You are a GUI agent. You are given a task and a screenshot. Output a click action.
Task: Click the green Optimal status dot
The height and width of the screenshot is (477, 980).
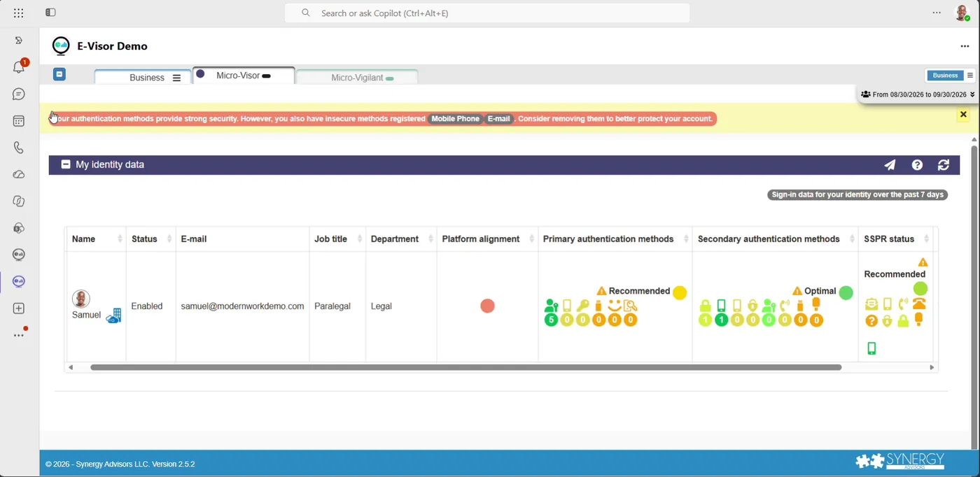(846, 292)
